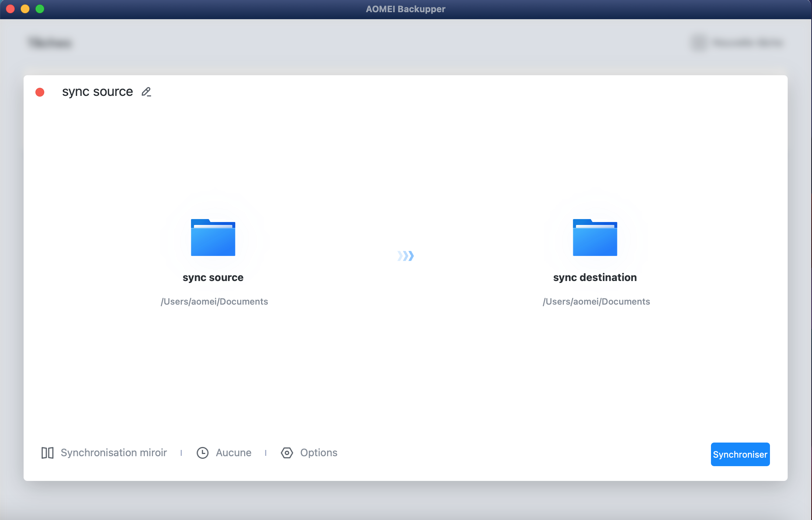Click the sync source folder icon
Screen dimensions: 812x520
(x=213, y=238)
